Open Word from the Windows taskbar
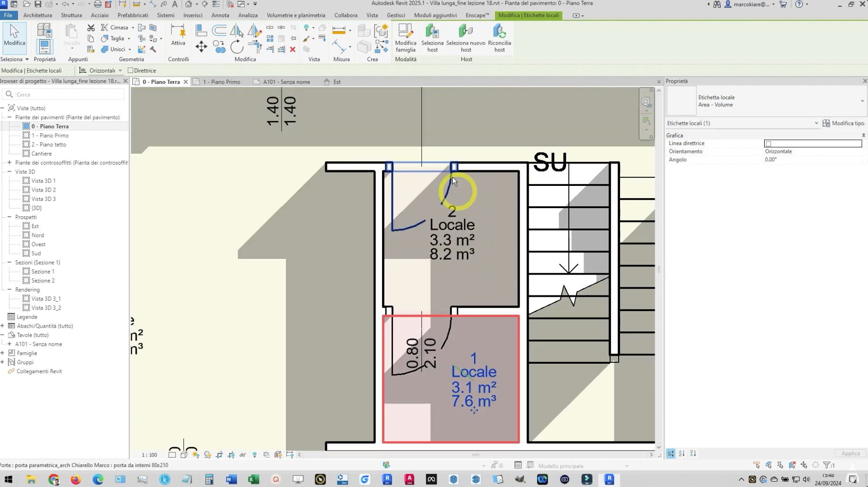 click(231, 479)
